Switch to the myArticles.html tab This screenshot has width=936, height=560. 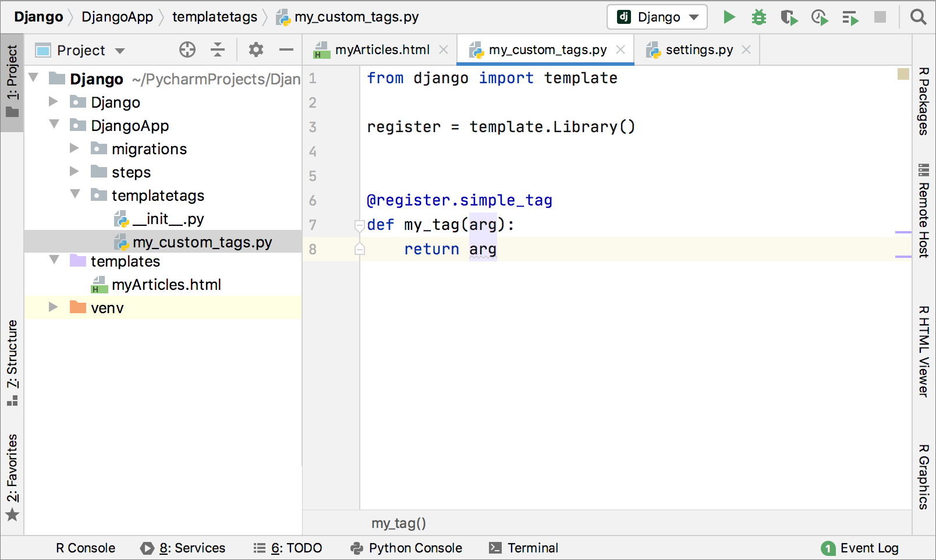tap(381, 49)
